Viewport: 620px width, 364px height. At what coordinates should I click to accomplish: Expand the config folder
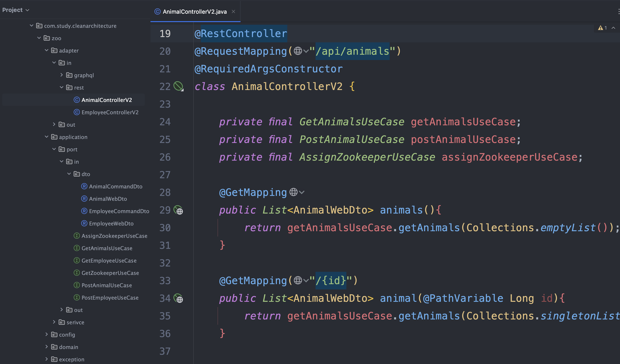pos(47,334)
